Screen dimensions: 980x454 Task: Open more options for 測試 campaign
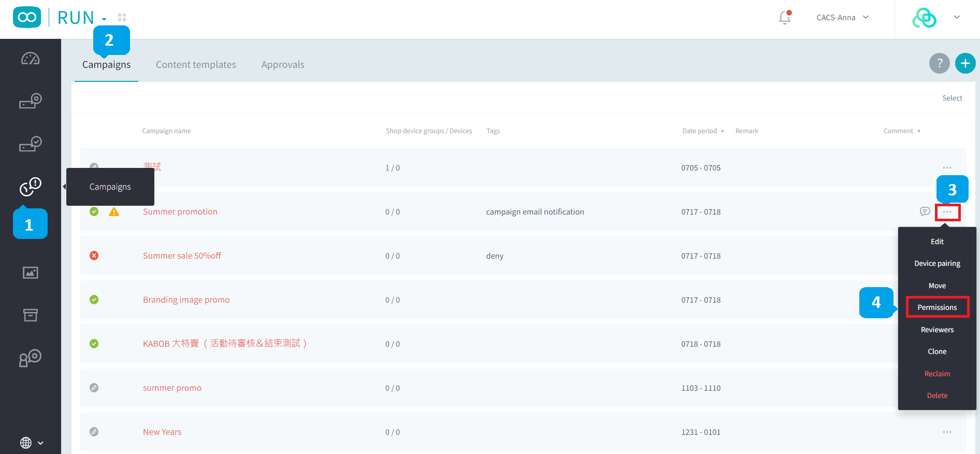pos(947,168)
